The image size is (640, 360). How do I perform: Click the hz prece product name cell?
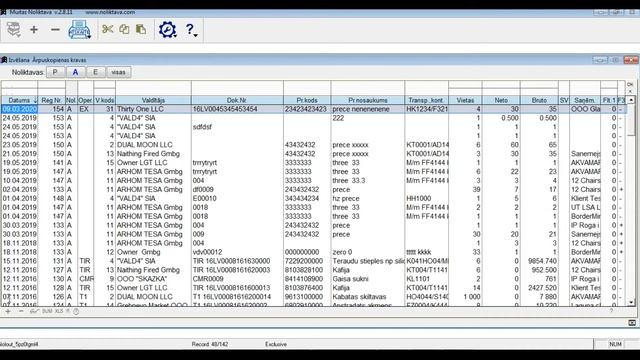pos(368,198)
